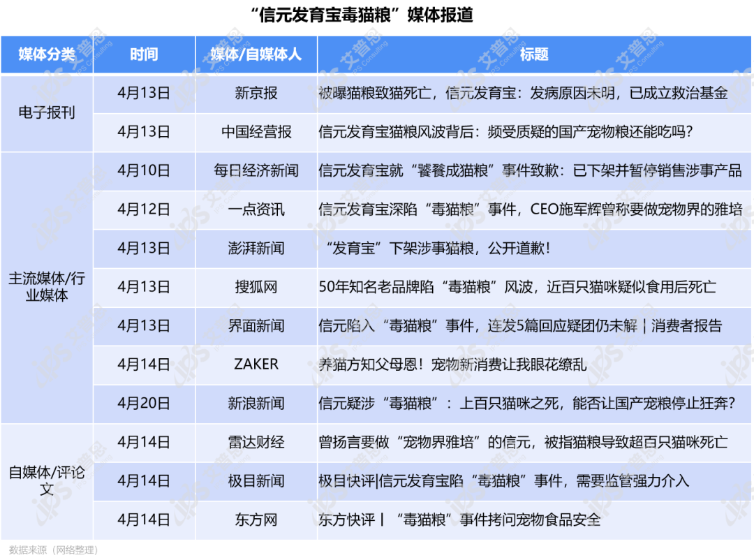
Task: Click headline 上百只猫咪之死
Action: [527, 403]
